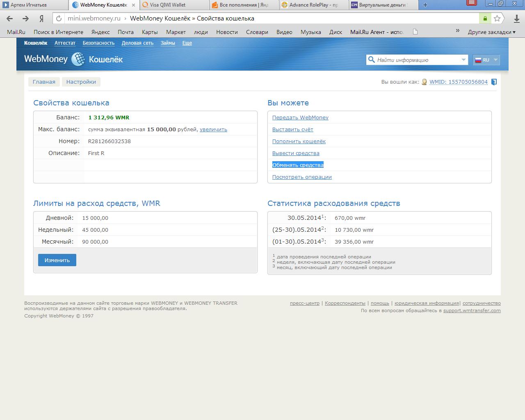The width and height of the screenshot is (525, 420).
Task: Show more bookmarks with the chevron
Action: [457, 31]
